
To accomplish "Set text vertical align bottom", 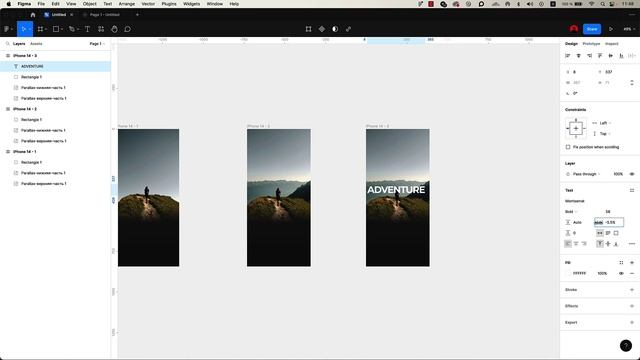I will pyautogui.click(x=616, y=244).
